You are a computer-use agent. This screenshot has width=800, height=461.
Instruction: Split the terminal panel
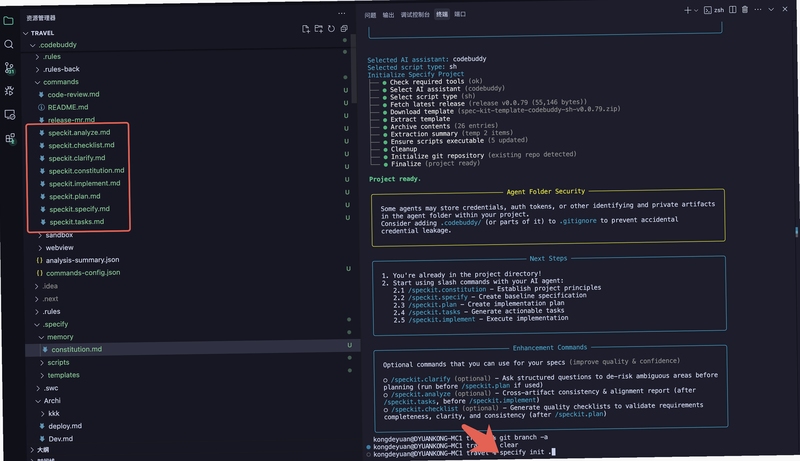click(733, 10)
